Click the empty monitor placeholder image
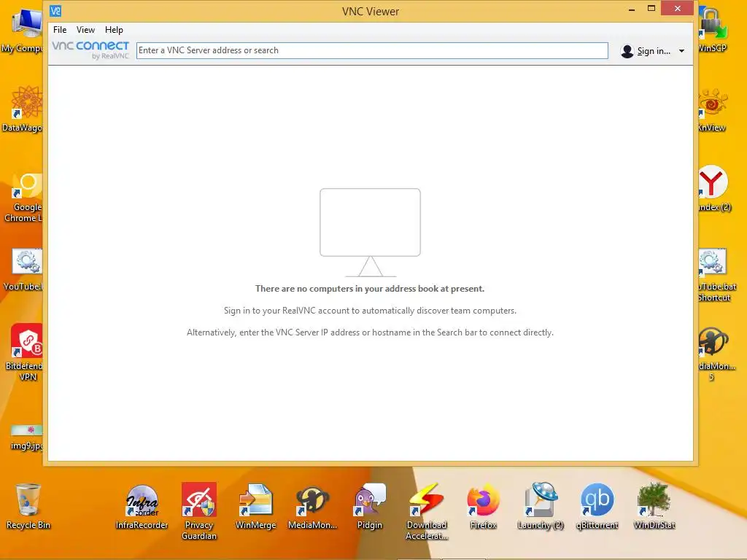The width and height of the screenshot is (747, 560). 370,233
